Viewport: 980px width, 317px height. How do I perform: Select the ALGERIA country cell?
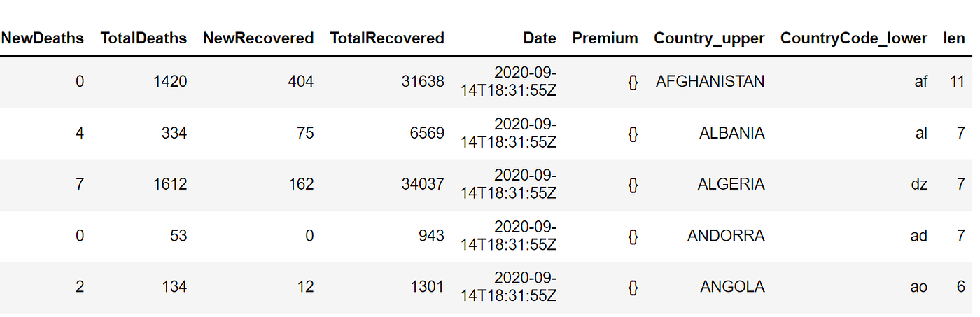(731, 185)
